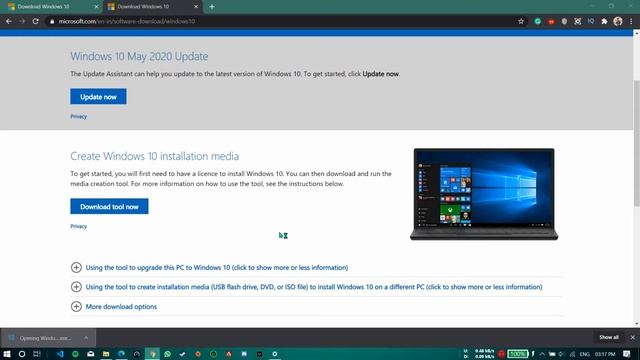Open the screenshot capture extension icon

[578, 21]
